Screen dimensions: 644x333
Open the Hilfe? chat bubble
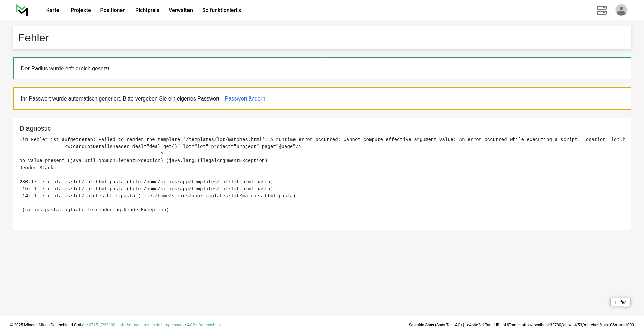click(620, 302)
